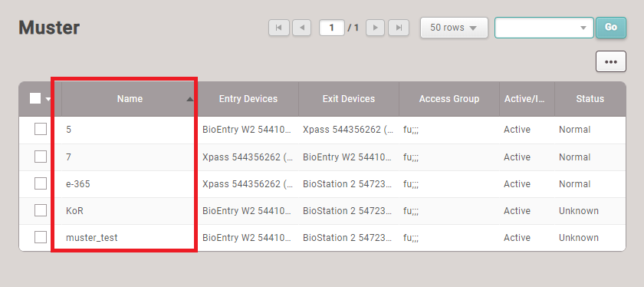
Task: Select the KoR row checkbox
Action: coord(40,210)
